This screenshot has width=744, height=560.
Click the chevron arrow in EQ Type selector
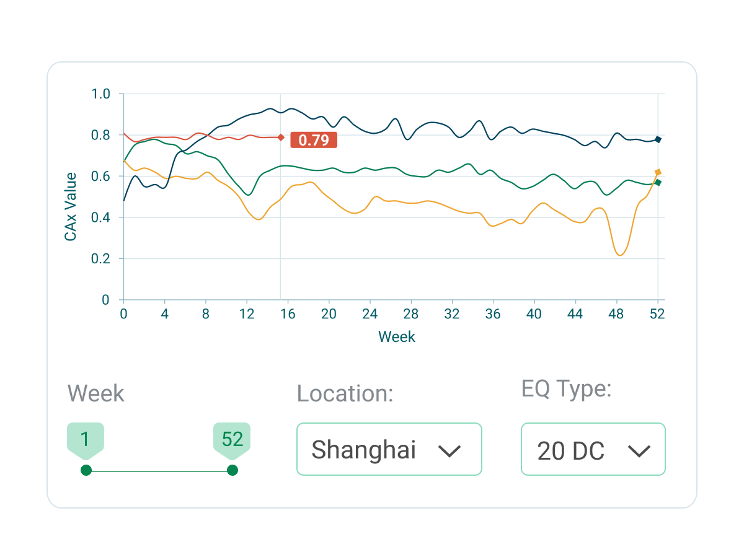click(x=639, y=451)
